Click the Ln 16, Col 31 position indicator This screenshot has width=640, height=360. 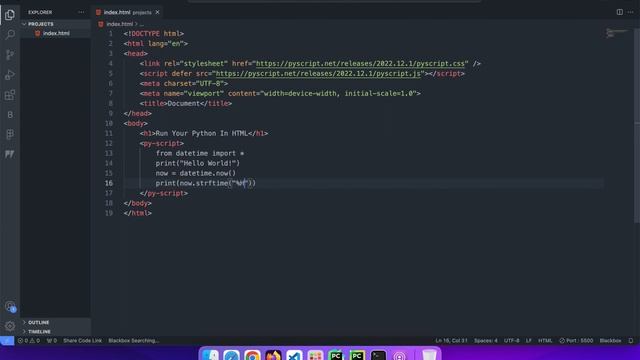(x=451, y=340)
